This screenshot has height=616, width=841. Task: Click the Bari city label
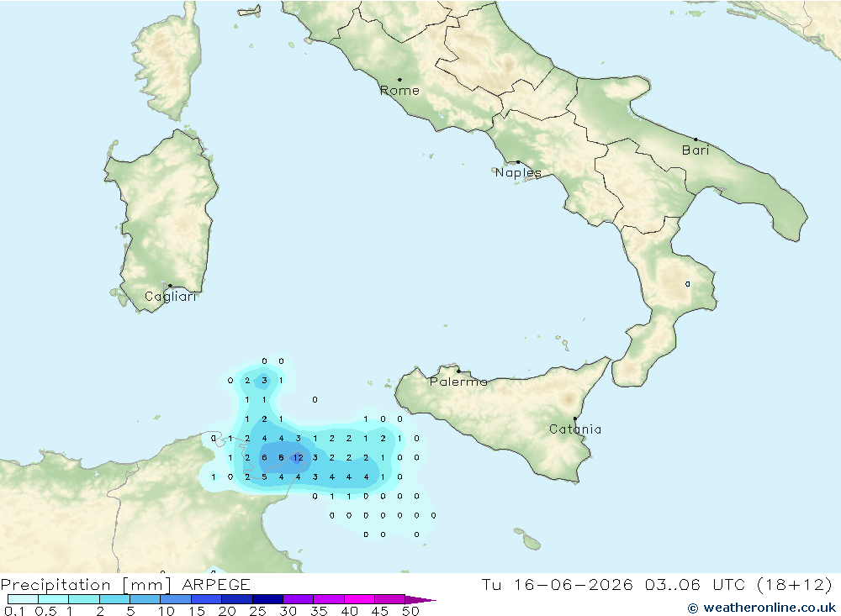click(696, 150)
